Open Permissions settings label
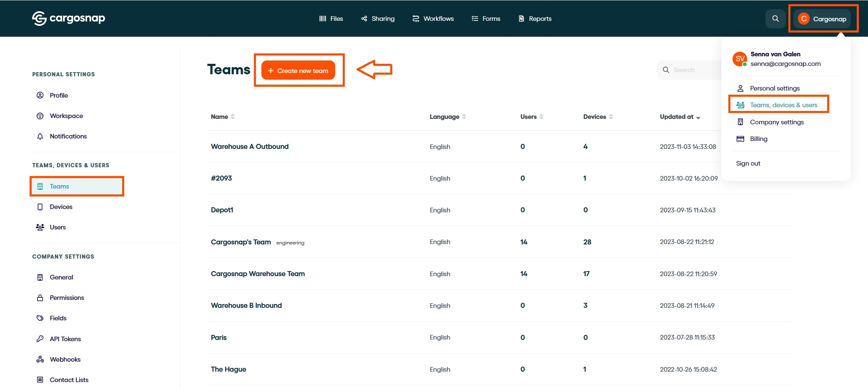This screenshot has height=390, width=868. [67, 298]
